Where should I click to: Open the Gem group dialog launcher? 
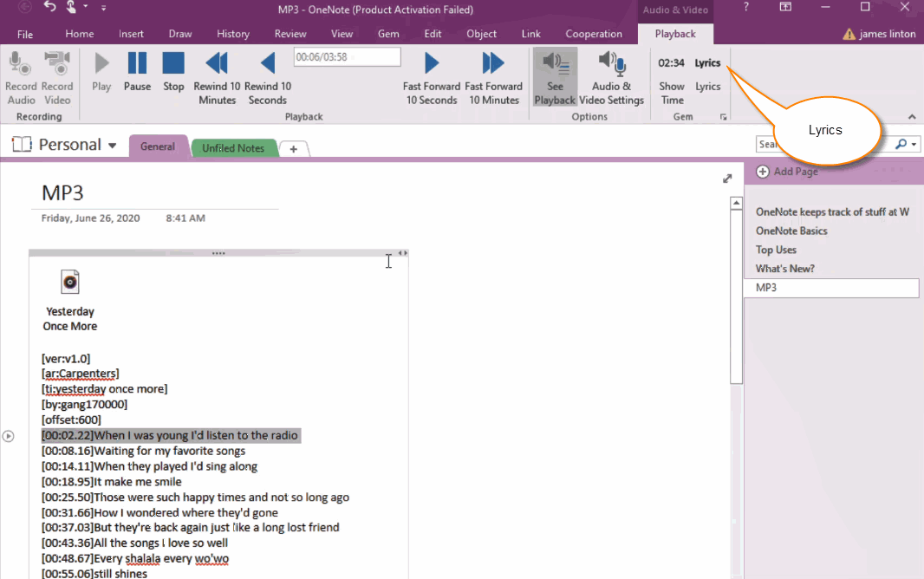tap(723, 117)
